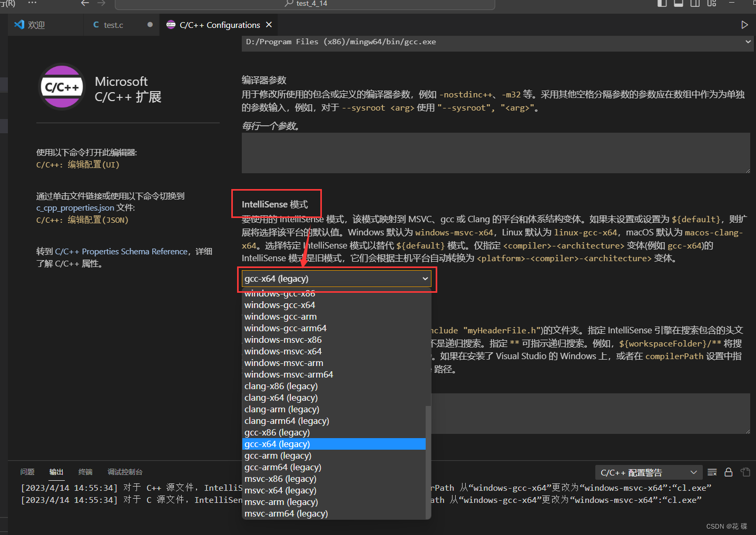756x535 pixels.
Task: Click the Run triangle icon in editor toolbar
Action: click(744, 25)
